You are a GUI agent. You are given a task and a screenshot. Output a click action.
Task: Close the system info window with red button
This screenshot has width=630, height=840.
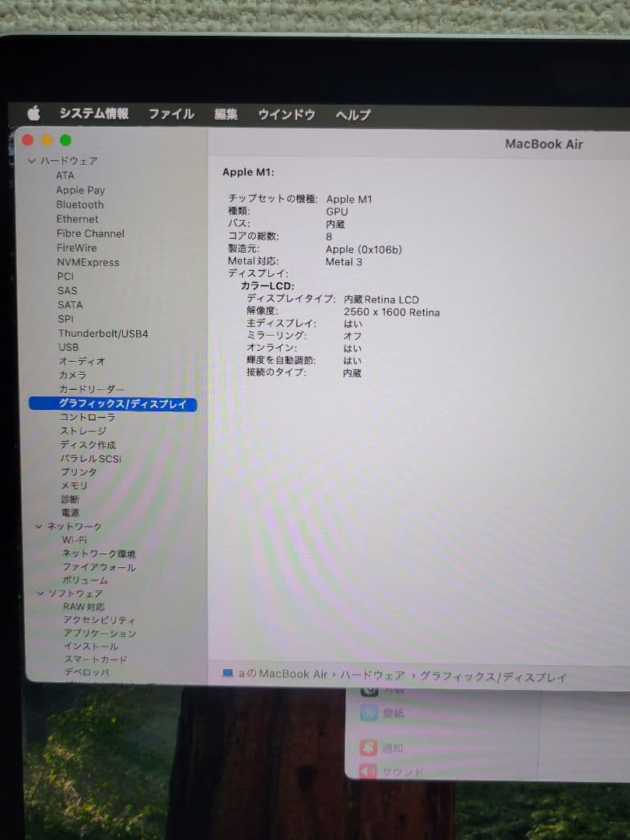(x=28, y=140)
